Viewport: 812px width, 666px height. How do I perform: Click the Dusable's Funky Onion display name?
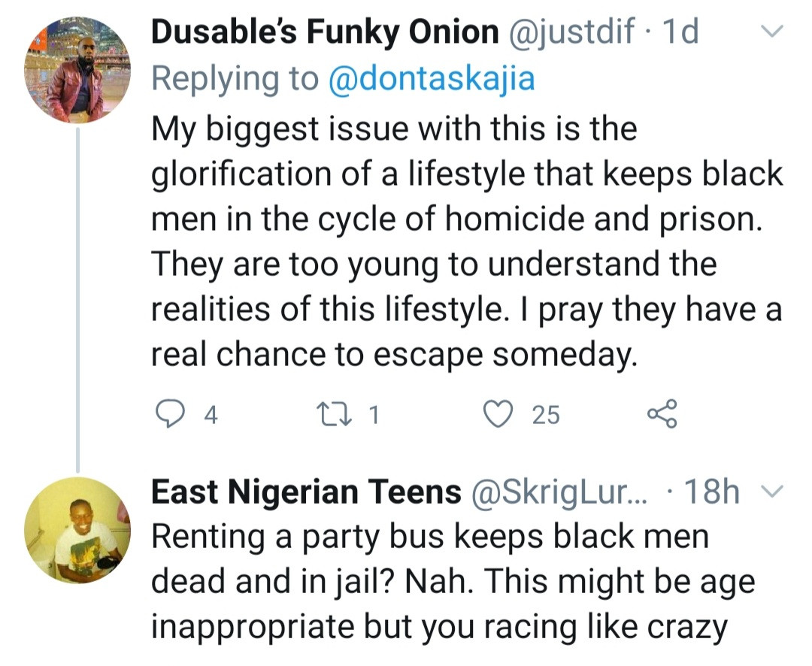tap(324, 32)
